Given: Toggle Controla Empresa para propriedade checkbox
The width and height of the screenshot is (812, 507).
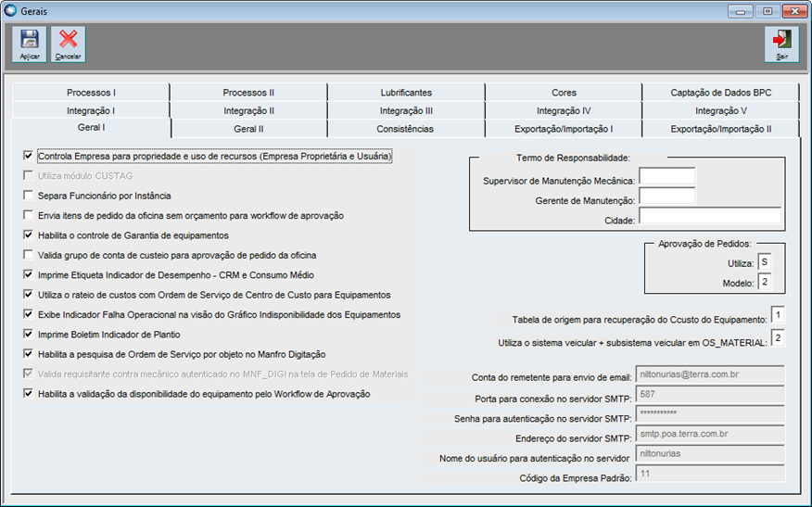Looking at the screenshot, I should 28,156.
